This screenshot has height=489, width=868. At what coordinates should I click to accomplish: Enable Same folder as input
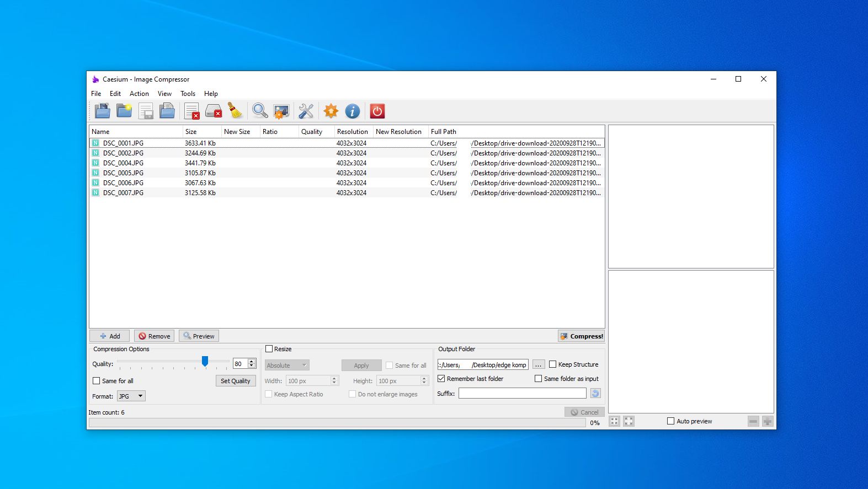[539, 379]
